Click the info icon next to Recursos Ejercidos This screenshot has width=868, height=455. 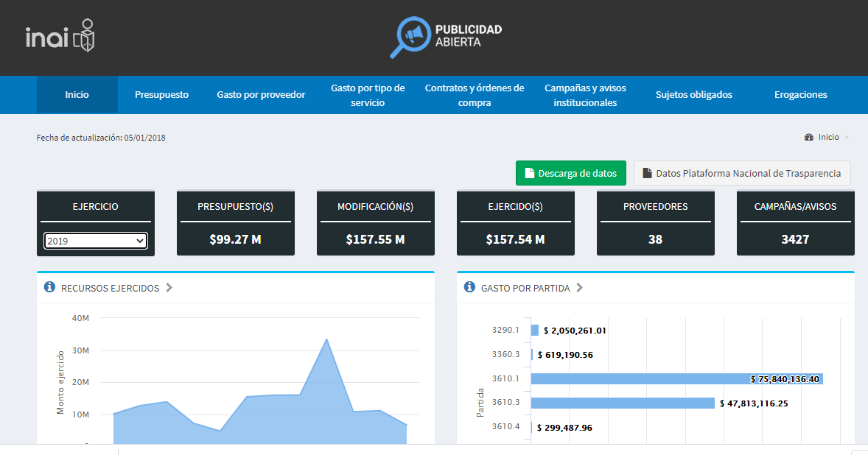click(x=49, y=287)
